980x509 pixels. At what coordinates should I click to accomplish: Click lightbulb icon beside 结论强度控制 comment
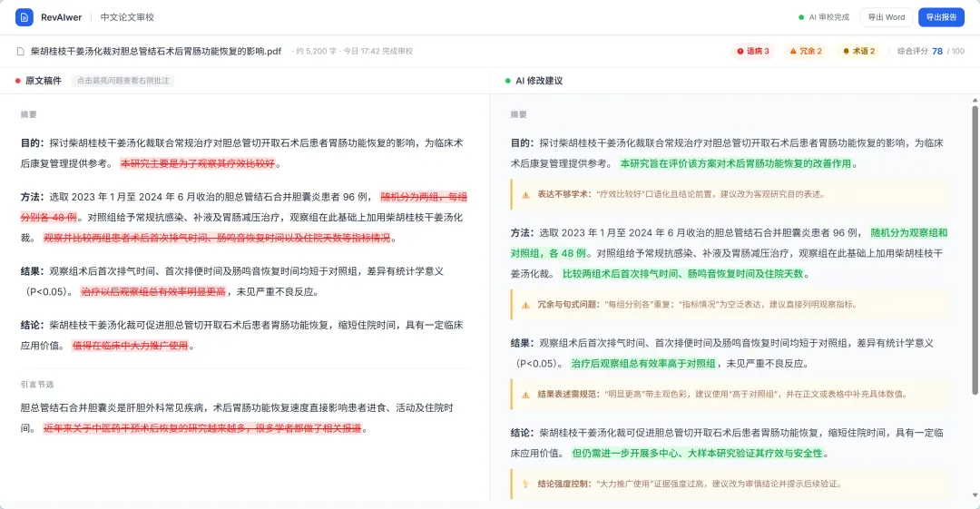coord(525,484)
